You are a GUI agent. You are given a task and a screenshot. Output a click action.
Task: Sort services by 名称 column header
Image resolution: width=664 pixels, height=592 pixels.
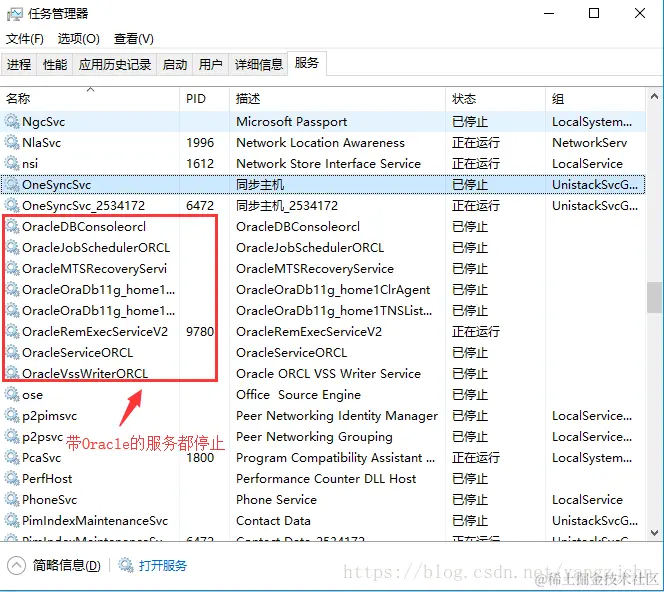point(90,99)
